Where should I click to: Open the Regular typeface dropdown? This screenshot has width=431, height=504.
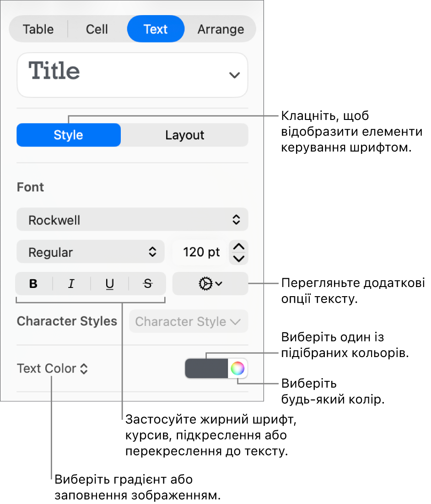(x=90, y=252)
